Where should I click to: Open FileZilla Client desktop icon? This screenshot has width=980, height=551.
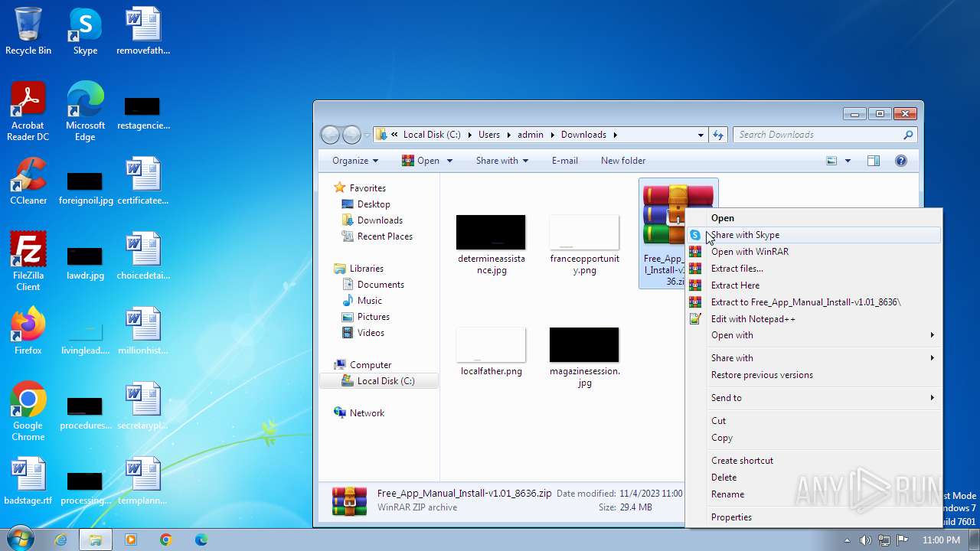[28, 262]
